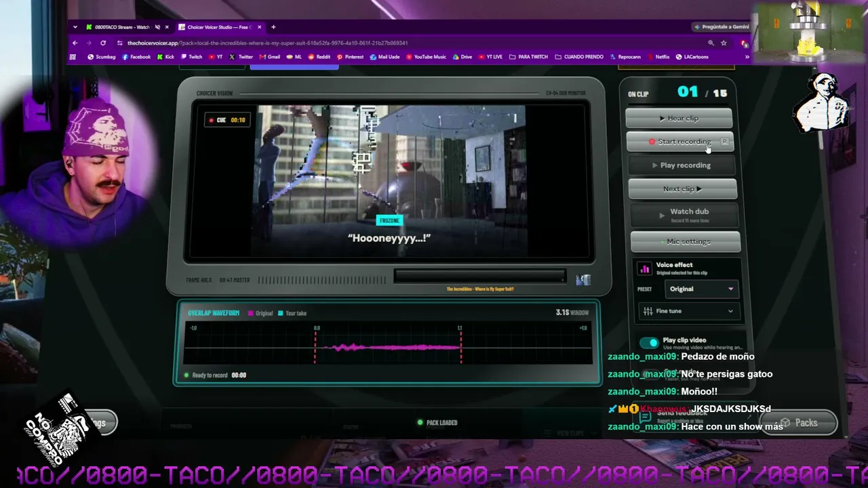The image size is (868, 488).
Task: Click Start recording
Action: (x=679, y=142)
